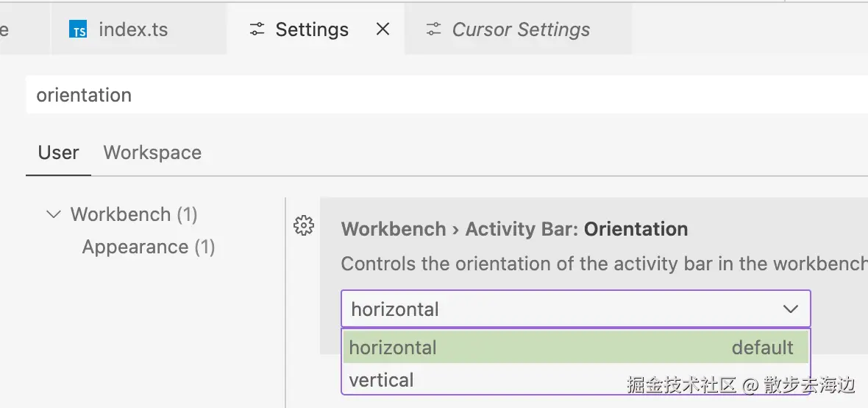The width and height of the screenshot is (868, 408).
Task: Select the User settings scope tab
Action: coord(58,152)
